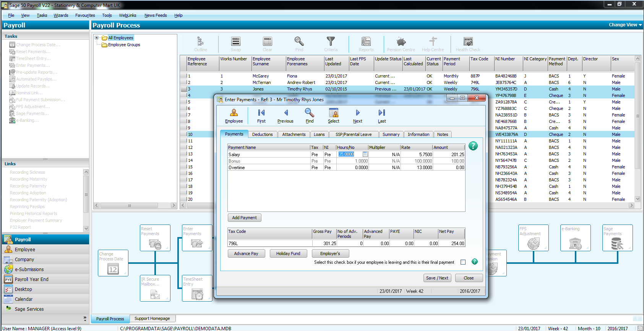The image size is (644, 331).
Task: Click the Employee icon in Enter Payments dialog
Action: pos(234,116)
